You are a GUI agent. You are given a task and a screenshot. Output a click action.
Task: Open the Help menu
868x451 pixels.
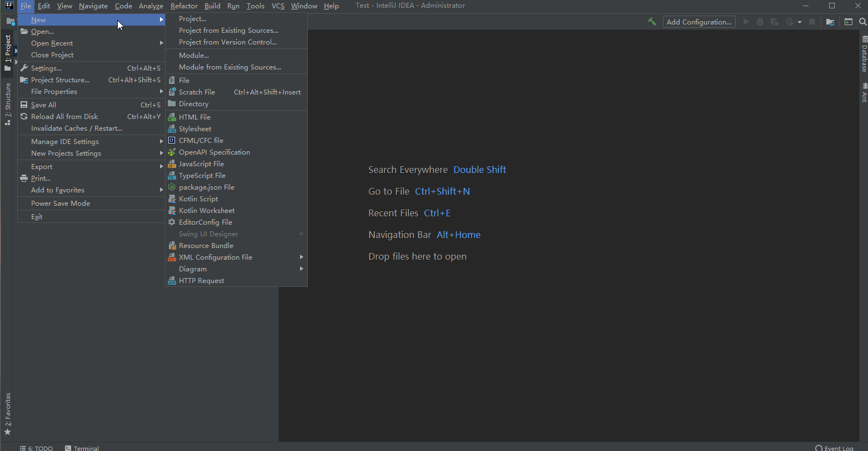(x=331, y=6)
